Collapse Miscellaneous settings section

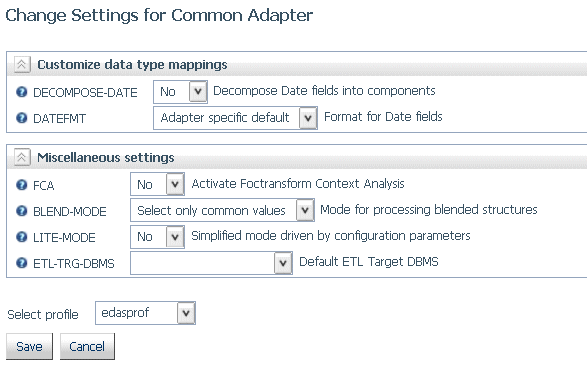22,157
